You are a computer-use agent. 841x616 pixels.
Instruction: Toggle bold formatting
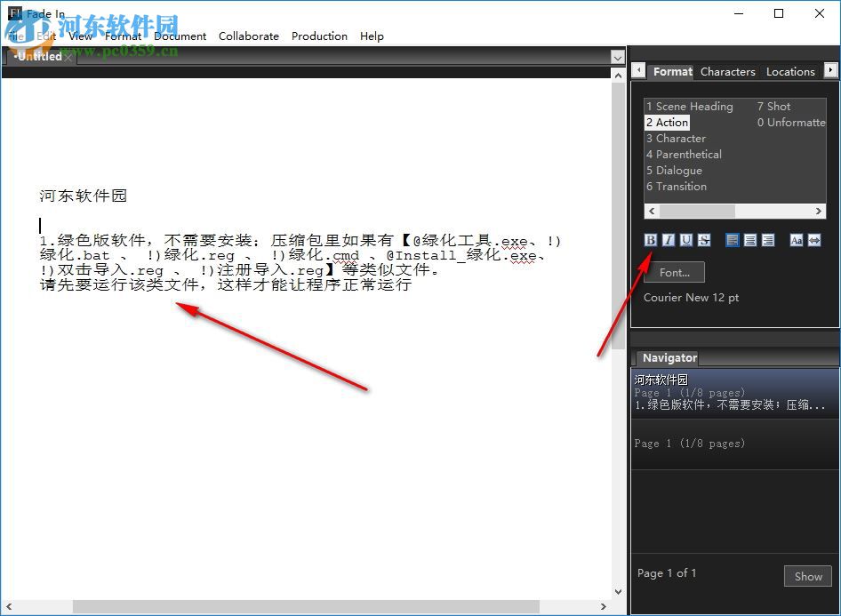[650, 240]
